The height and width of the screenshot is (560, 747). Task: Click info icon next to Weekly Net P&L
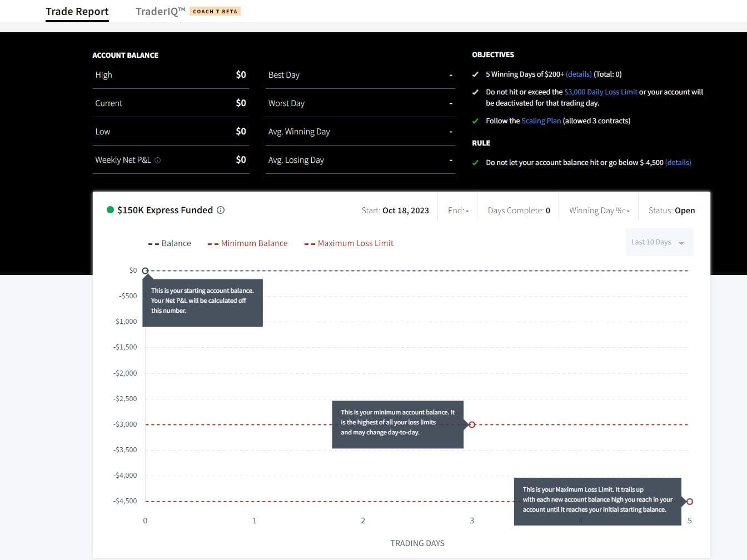pos(158,161)
